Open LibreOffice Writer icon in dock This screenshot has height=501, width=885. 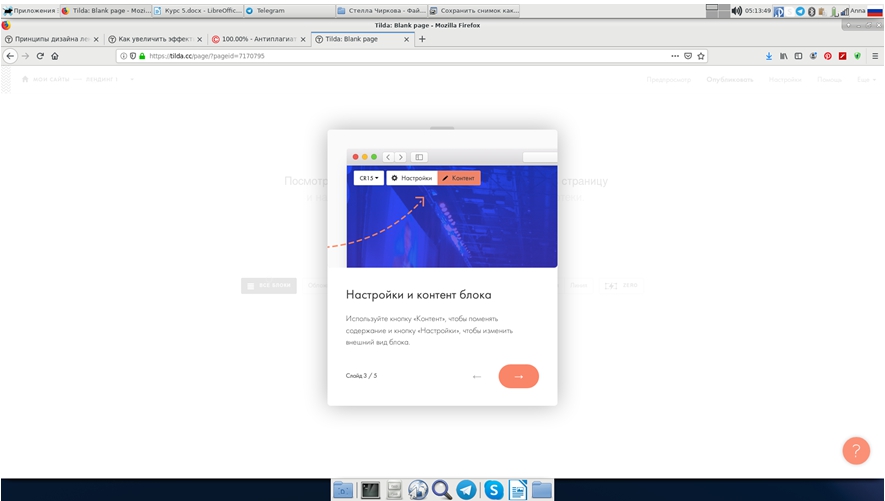(518, 490)
